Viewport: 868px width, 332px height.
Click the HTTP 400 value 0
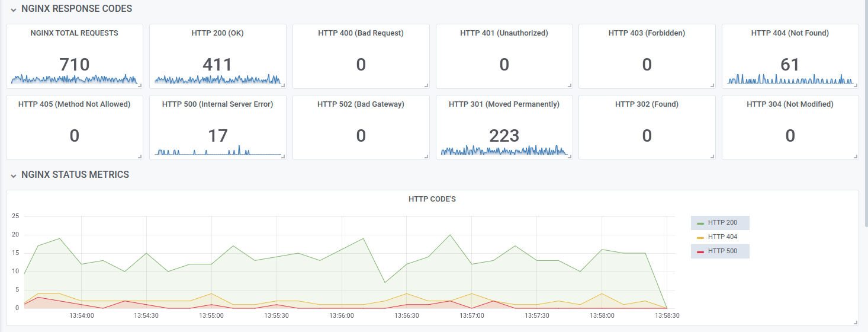(x=361, y=65)
